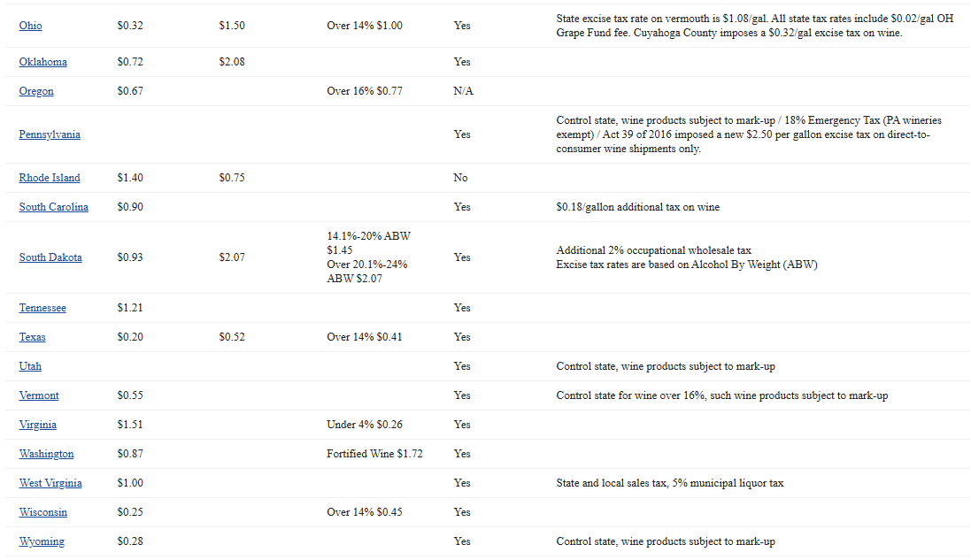This screenshot has height=560, width=971.
Task: Follow the West Virginia link
Action: click(x=50, y=483)
